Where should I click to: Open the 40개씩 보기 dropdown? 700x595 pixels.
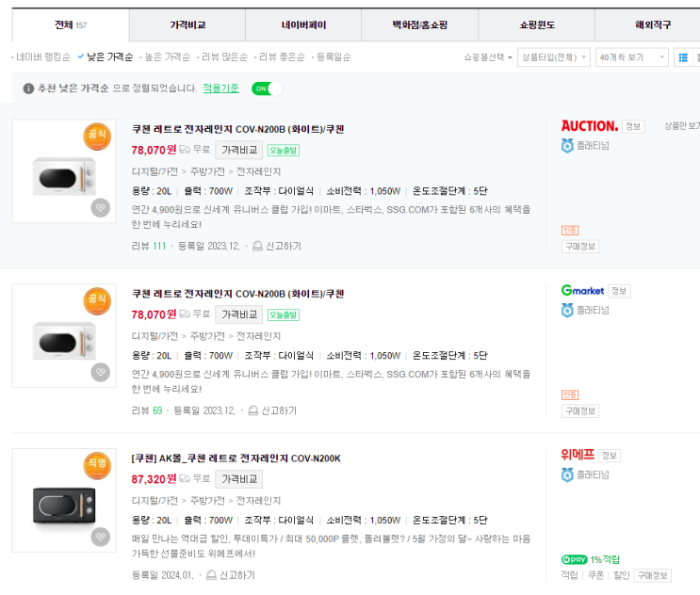(632, 57)
